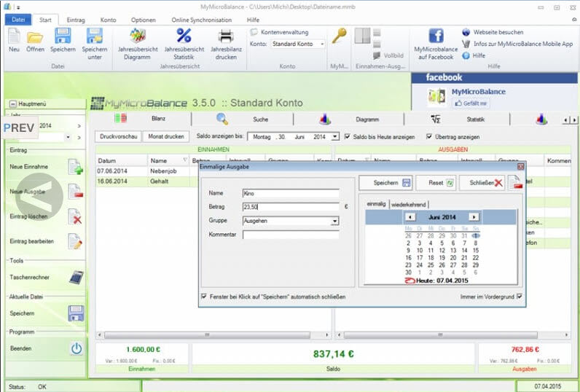
Task: Click the Druckvorschau button
Action: 118,136
